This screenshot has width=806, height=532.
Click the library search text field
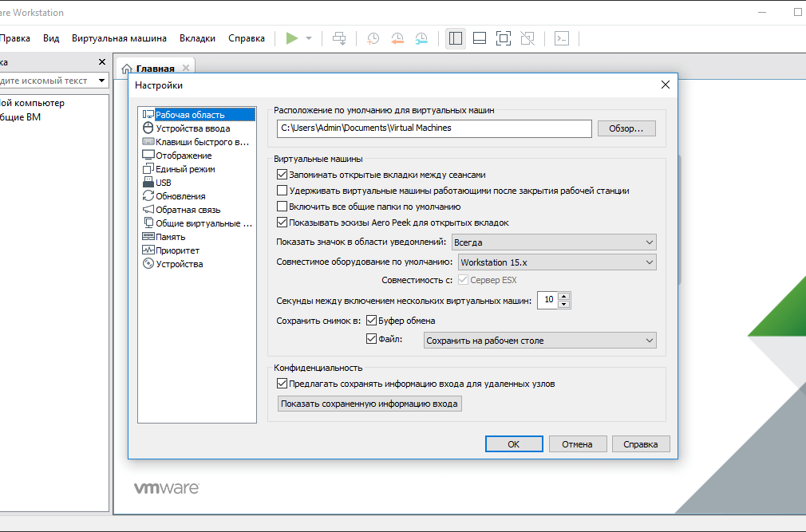[46, 81]
